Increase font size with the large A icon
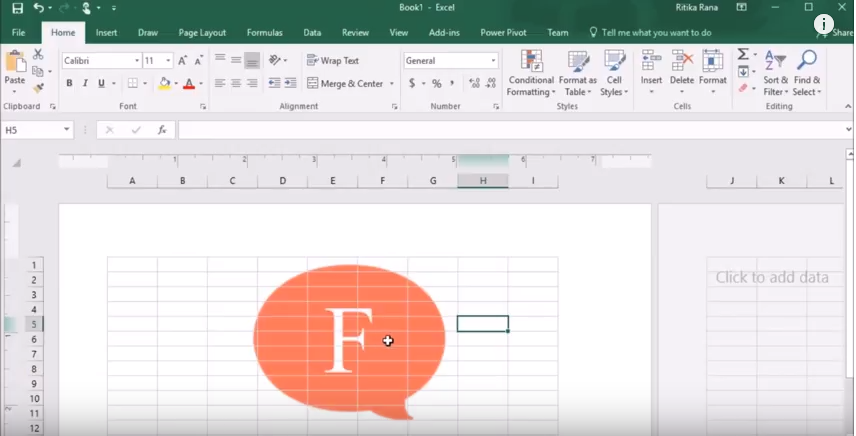 point(183,61)
